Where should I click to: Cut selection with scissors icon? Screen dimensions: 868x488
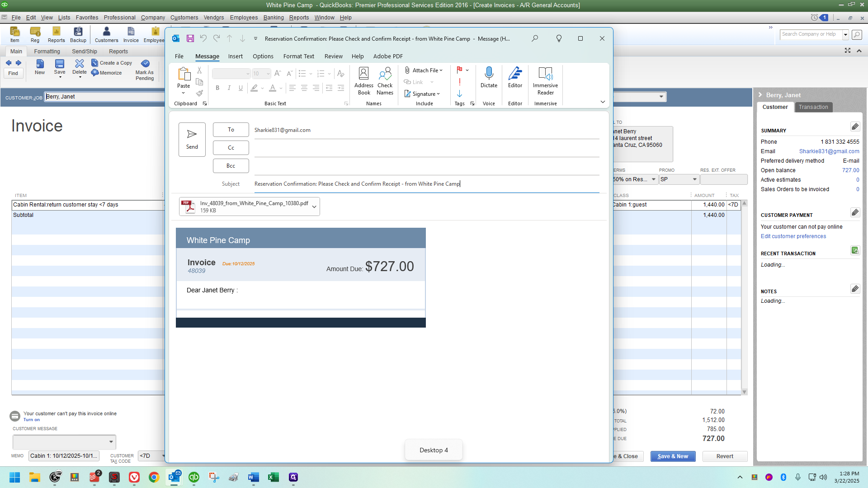click(199, 70)
